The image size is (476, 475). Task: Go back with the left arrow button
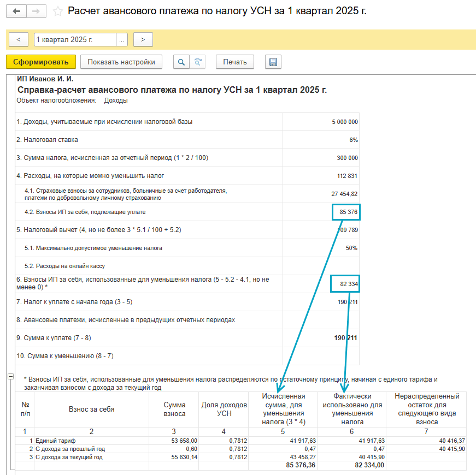tap(16, 11)
